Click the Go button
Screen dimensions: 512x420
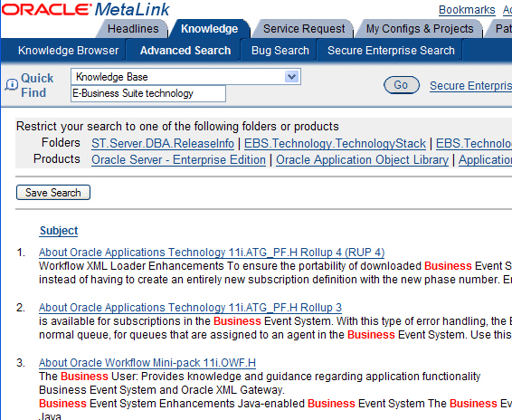402,85
